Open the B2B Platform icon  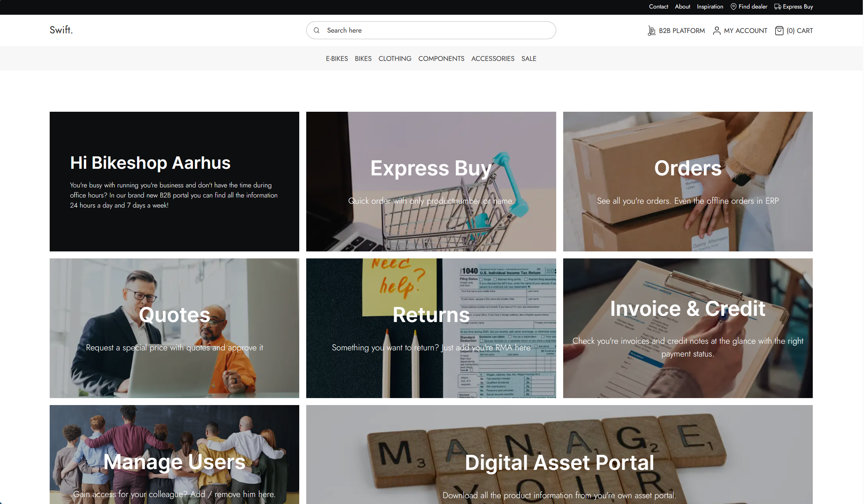point(652,31)
